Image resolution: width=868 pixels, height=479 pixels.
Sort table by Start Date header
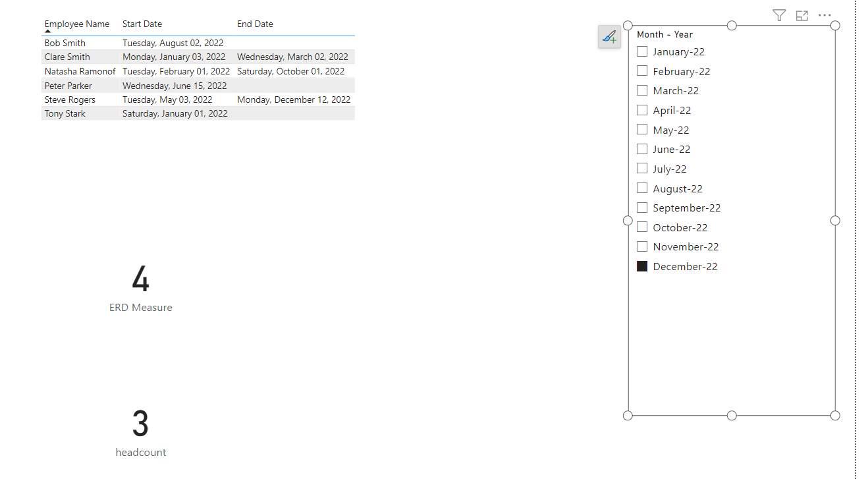click(142, 24)
